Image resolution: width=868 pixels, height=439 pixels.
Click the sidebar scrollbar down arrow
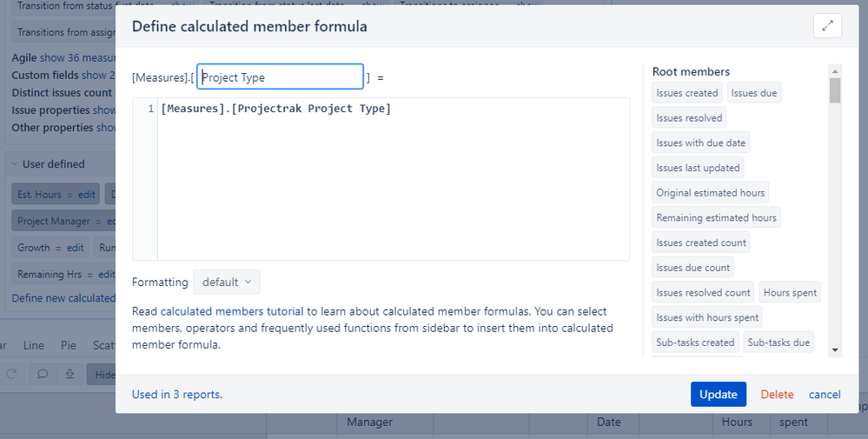coord(835,349)
